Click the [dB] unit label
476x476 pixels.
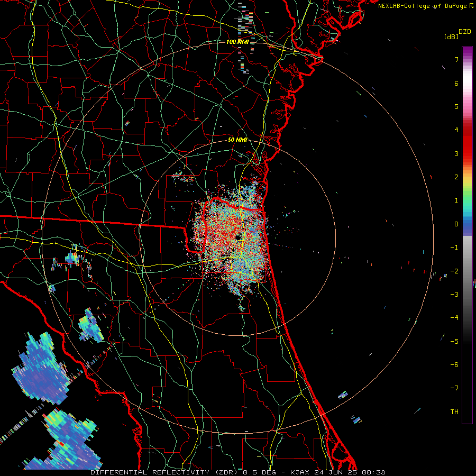pos(452,37)
